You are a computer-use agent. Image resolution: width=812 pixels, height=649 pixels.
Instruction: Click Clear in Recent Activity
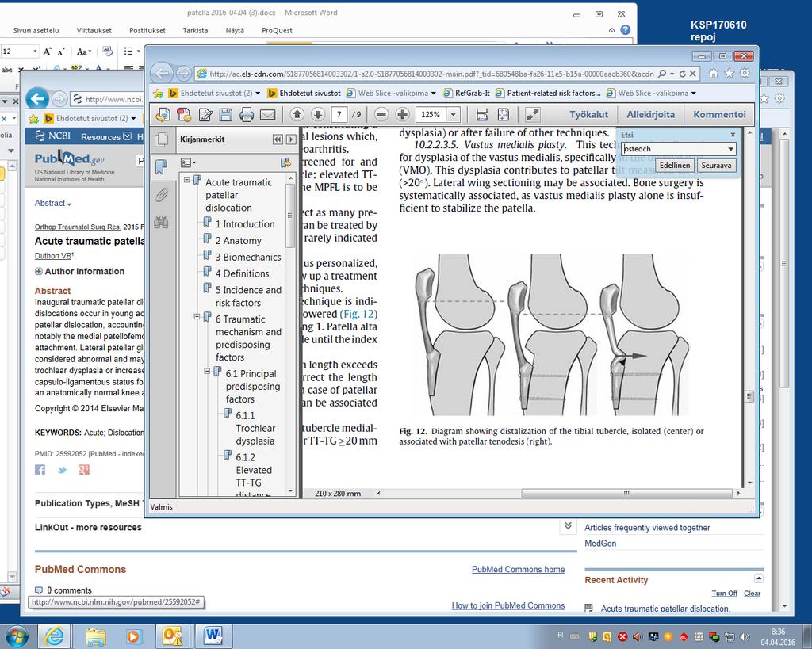(x=752, y=594)
